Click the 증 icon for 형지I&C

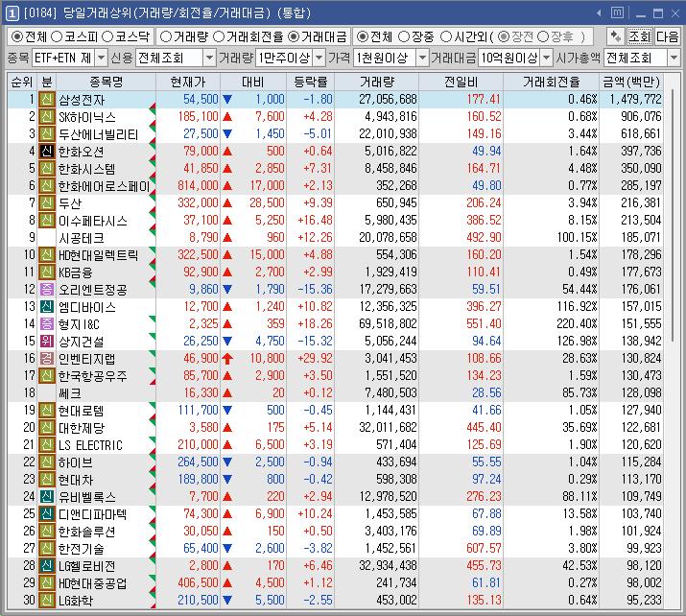click(47, 323)
